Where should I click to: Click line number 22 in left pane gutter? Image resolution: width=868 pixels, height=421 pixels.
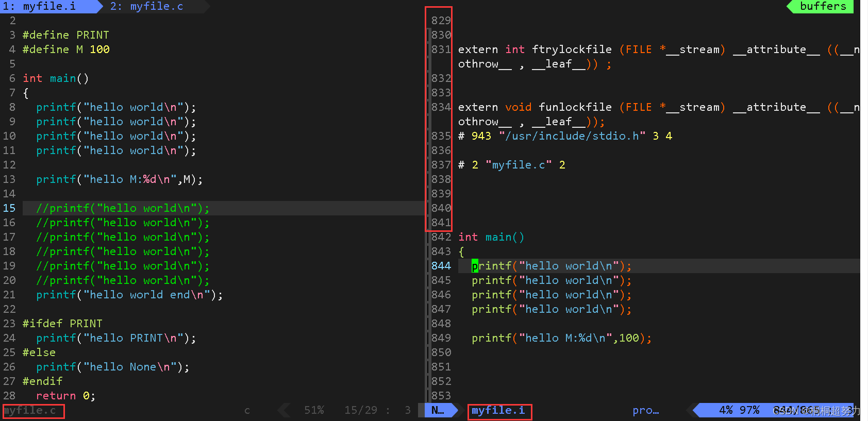click(x=9, y=309)
